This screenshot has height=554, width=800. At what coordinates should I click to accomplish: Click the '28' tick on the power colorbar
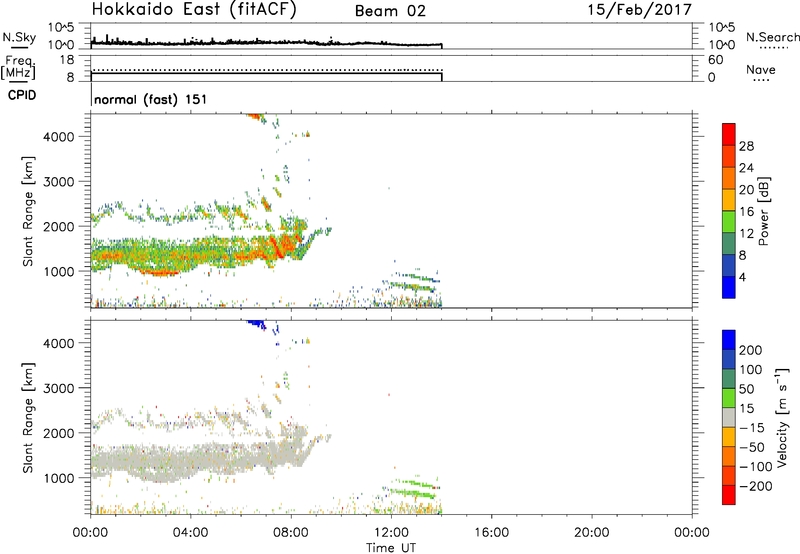coord(746,146)
